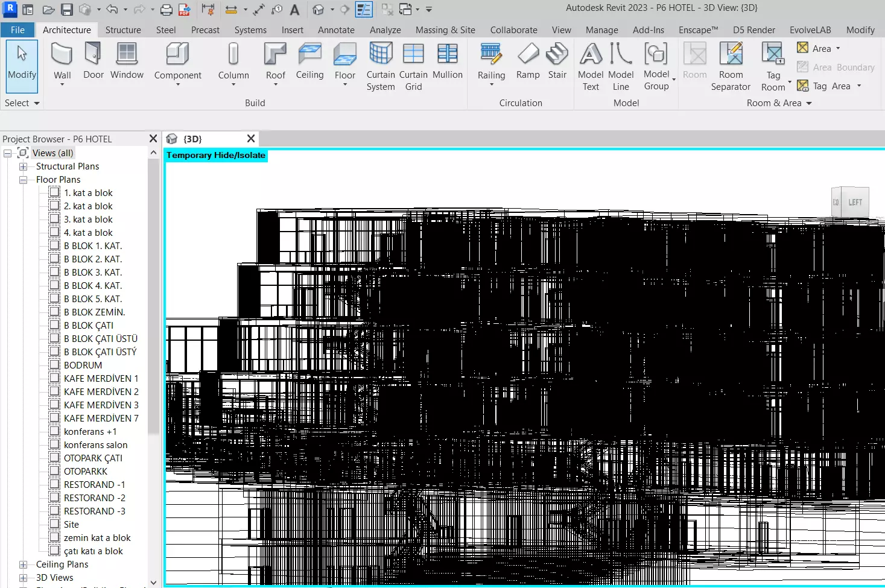Image resolution: width=885 pixels, height=588 pixels.
Task: Activate the Text tool (letter A) in quick access toolbar
Action: [294, 10]
